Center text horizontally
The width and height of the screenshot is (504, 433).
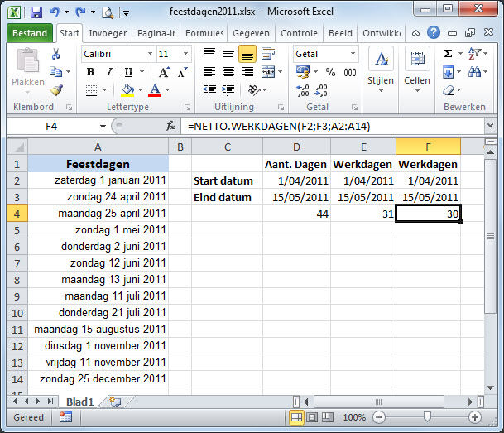pyautogui.click(x=228, y=72)
